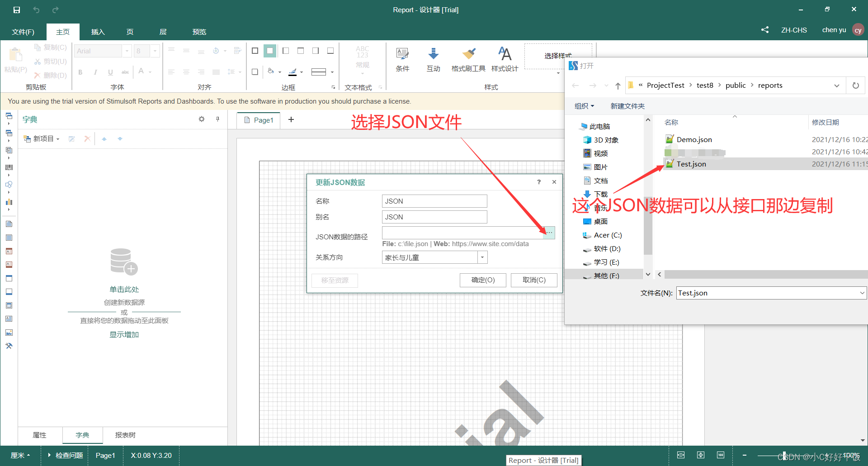
Task: Click the JSON数据的路径 input field
Action: (x=462, y=233)
